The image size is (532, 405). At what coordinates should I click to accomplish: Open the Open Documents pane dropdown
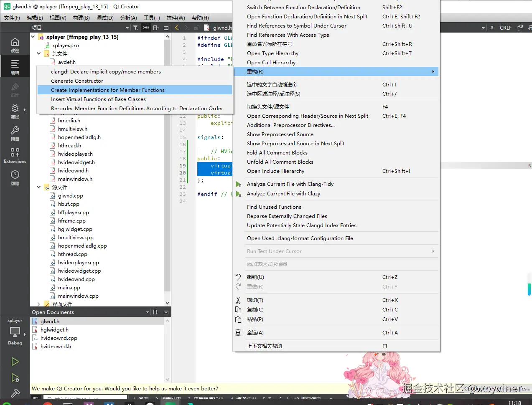(x=147, y=312)
